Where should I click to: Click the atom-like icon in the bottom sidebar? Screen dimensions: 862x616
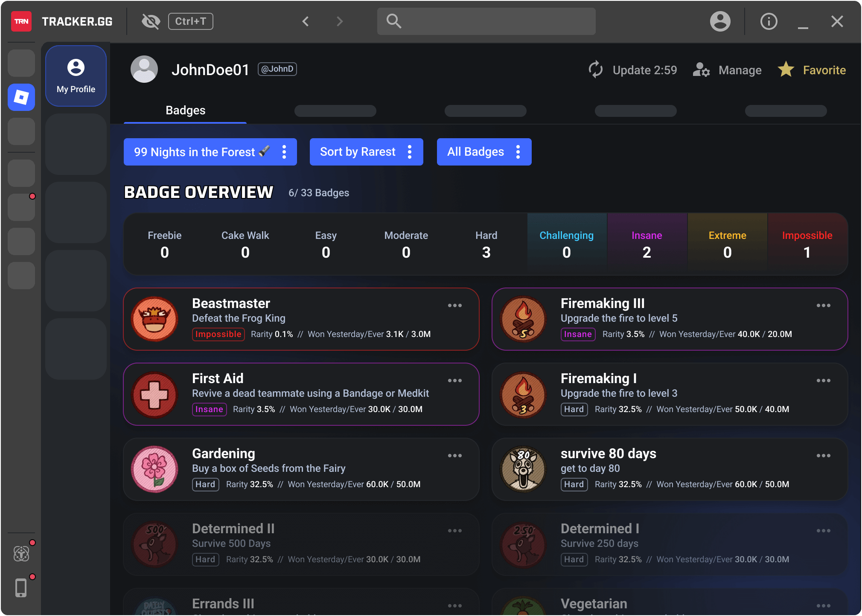(x=21, y=554)
